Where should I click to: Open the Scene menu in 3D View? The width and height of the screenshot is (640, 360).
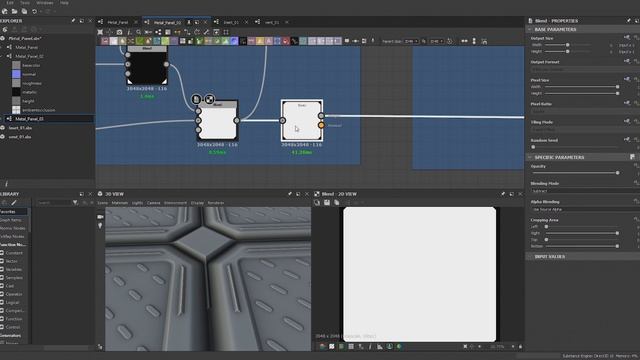[102, 203]
